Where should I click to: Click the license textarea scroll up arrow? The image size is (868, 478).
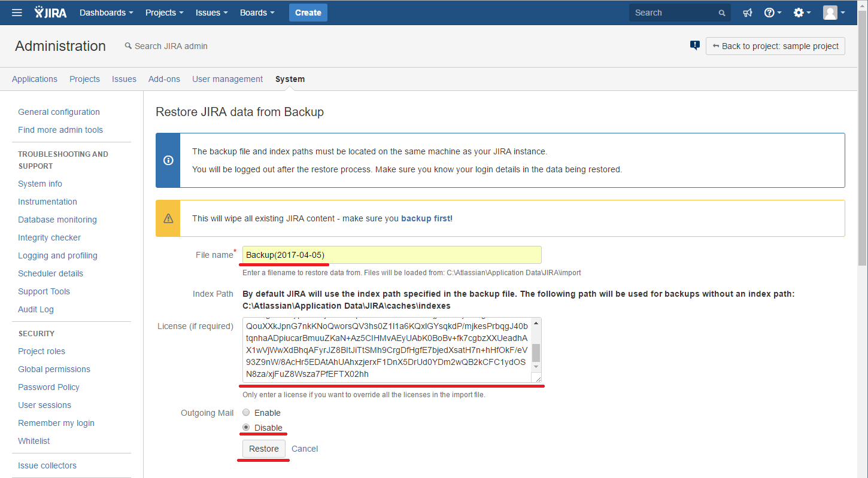[x=536, y=323]
